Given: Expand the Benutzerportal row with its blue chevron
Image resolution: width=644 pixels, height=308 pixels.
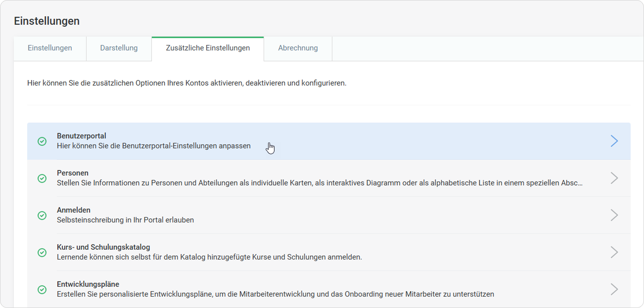Looking at the screenshot, I should pyautogui.click(x=614, y=141).
